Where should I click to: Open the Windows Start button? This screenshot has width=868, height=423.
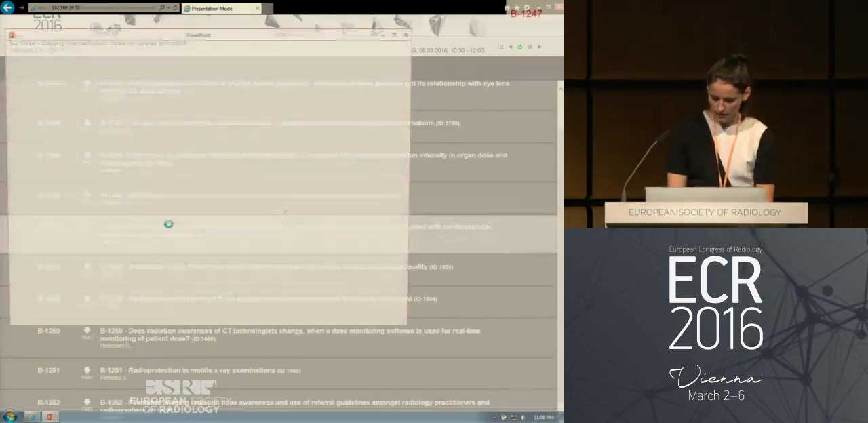pos(10,417)
